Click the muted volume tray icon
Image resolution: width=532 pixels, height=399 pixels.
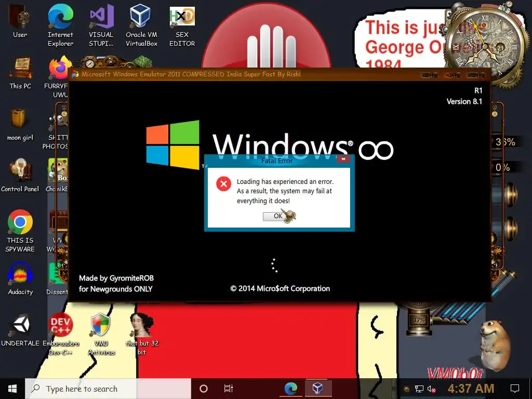[x=431, y=389]
